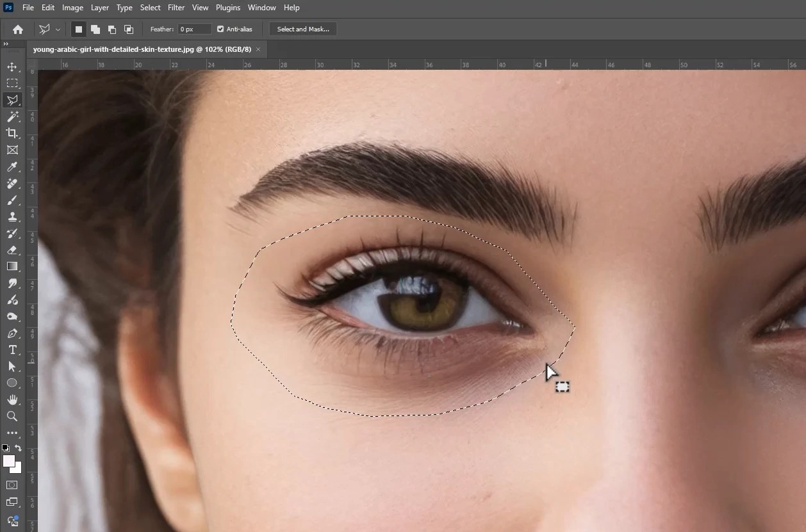Screen dimensions: 806x532
Task: Select the Hand tool
Action: tap(12, 400)
